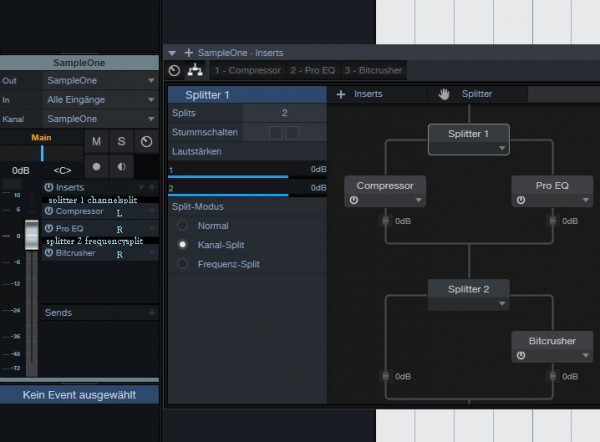Toggle the first Stummschalten mute box
Screen dimensions: 600x442
(276, 133)
